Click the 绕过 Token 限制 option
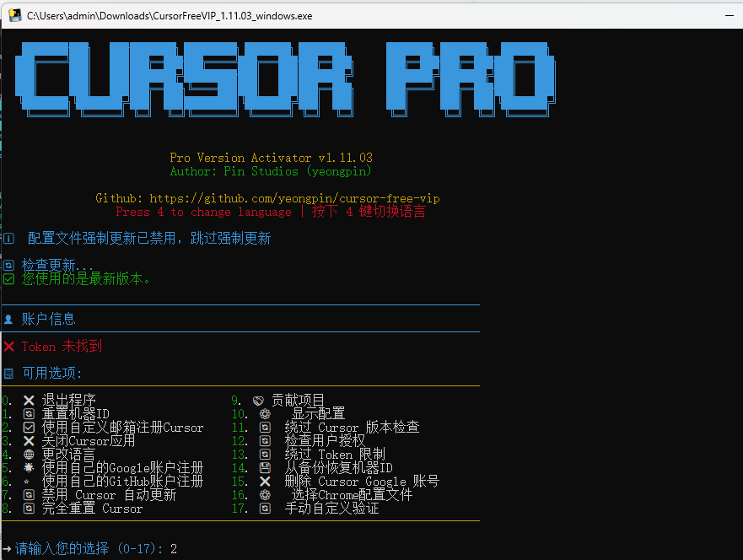This screenshot has width=743, height=560. coord(335,455)
